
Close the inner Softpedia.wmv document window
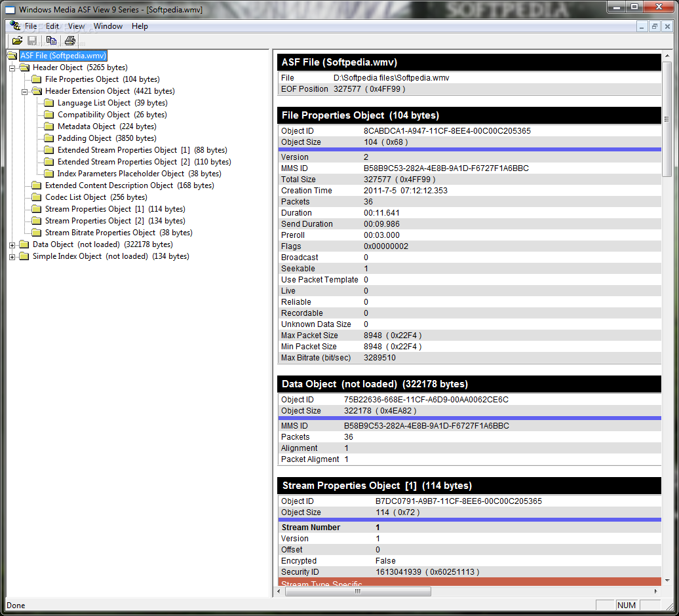667,26
